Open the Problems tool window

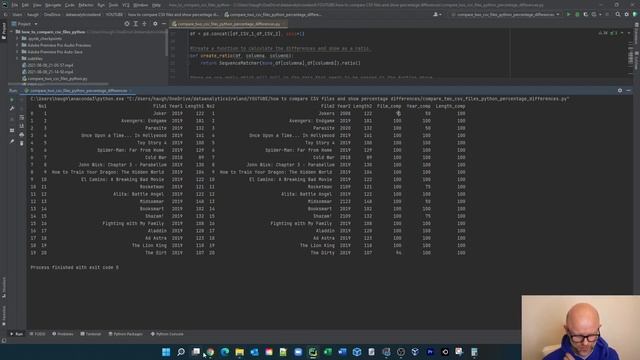tap(63, 334)
